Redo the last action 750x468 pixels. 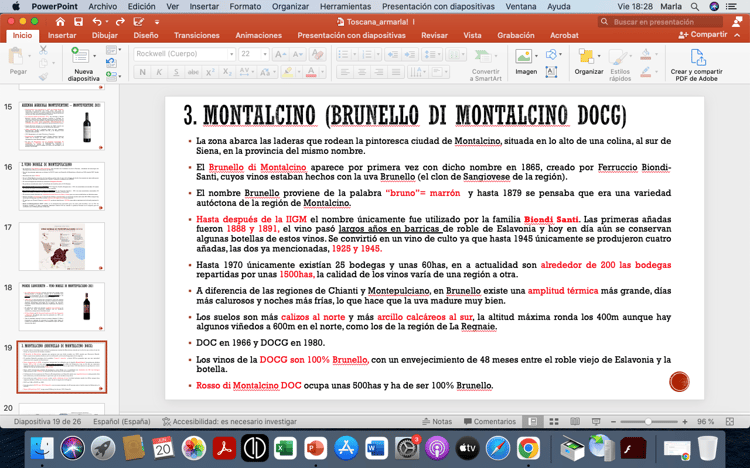tap(120, 22)
